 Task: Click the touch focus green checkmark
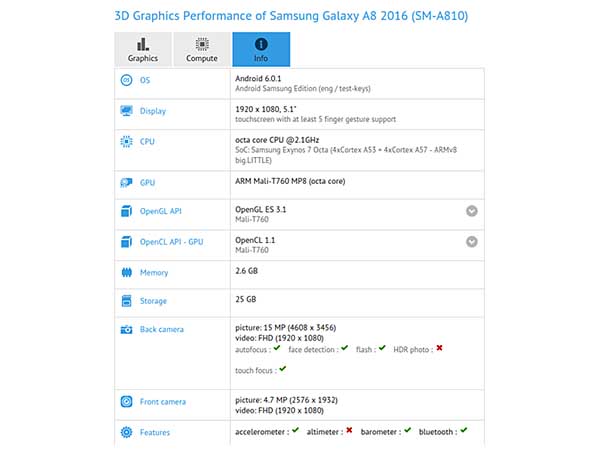coord(282,369)
